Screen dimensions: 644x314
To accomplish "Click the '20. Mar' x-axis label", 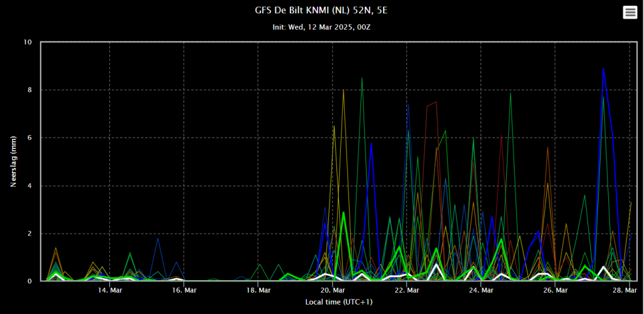I will pos(332,291).
